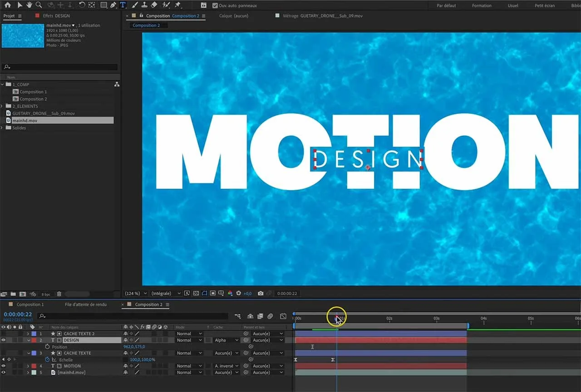This screenshot has height=392, width=581.
Task: Switch to the Text tool
Action: point(122,5)
